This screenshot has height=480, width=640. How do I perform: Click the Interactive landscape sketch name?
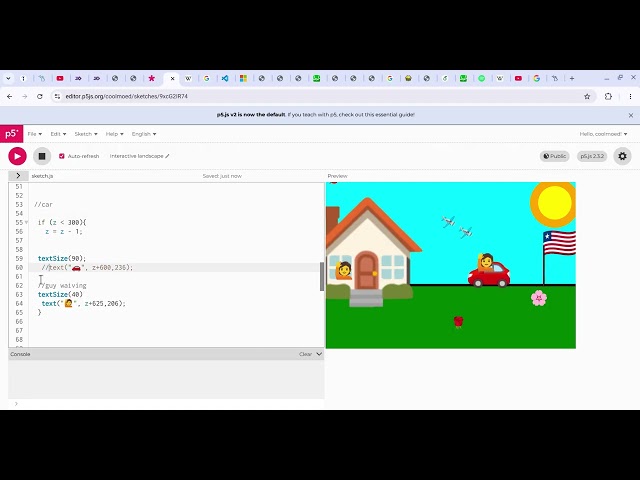click(136, 156)
